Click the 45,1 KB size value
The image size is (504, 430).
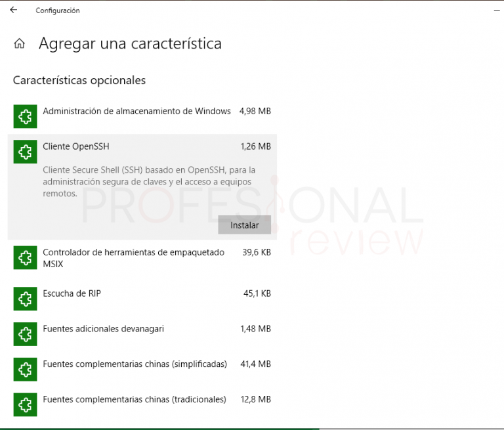257,293
